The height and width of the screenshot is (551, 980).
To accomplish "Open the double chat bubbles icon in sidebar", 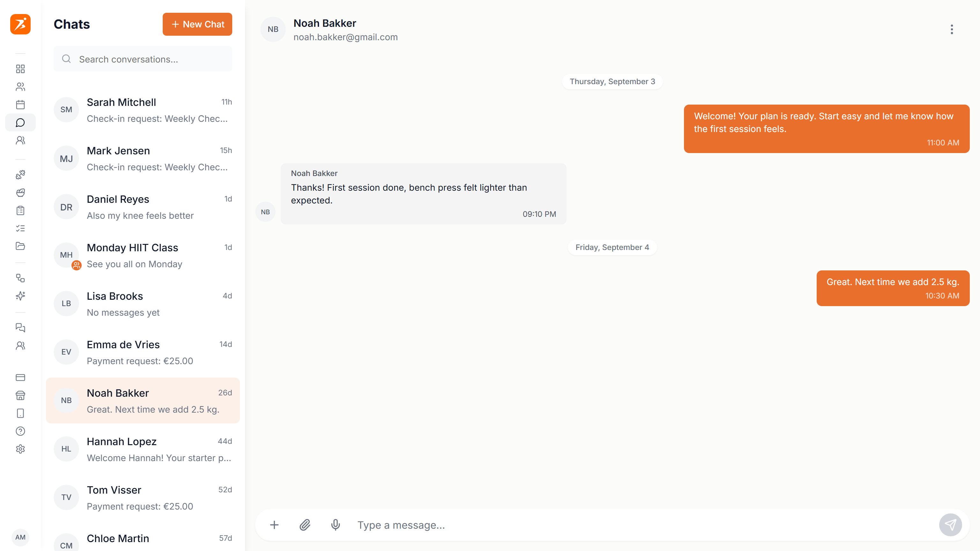I will [20, 327].
